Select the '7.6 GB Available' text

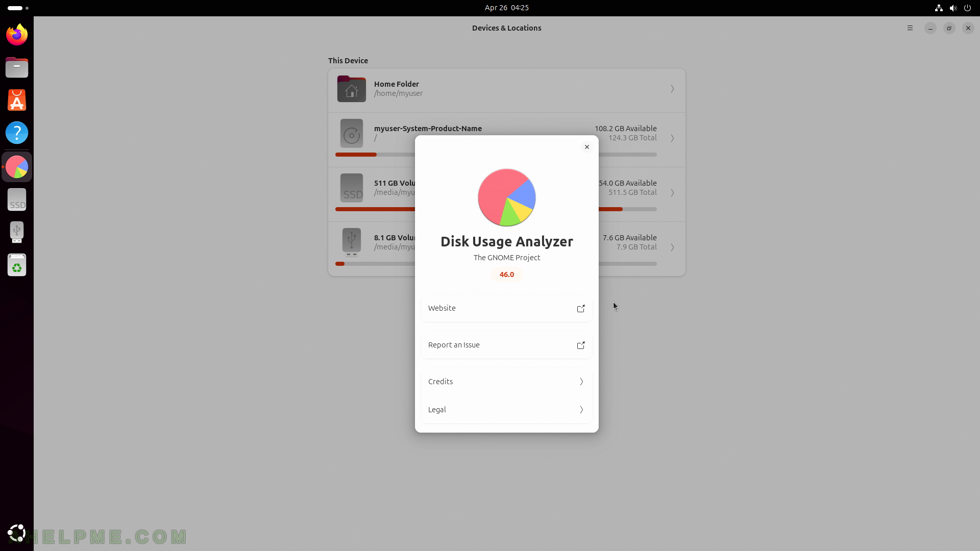[629, 238]
